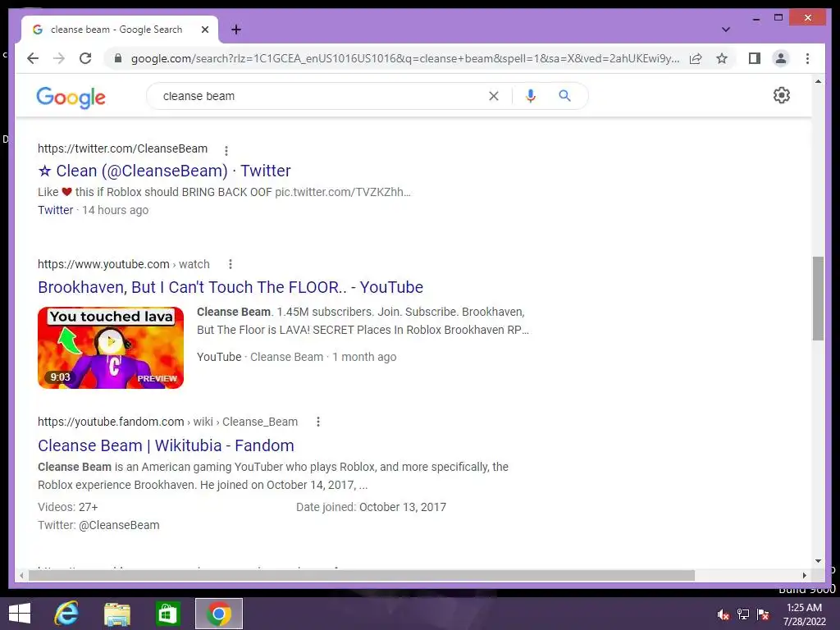Open the Windows Start menu
840x630 pixels.
pos(20,614)
